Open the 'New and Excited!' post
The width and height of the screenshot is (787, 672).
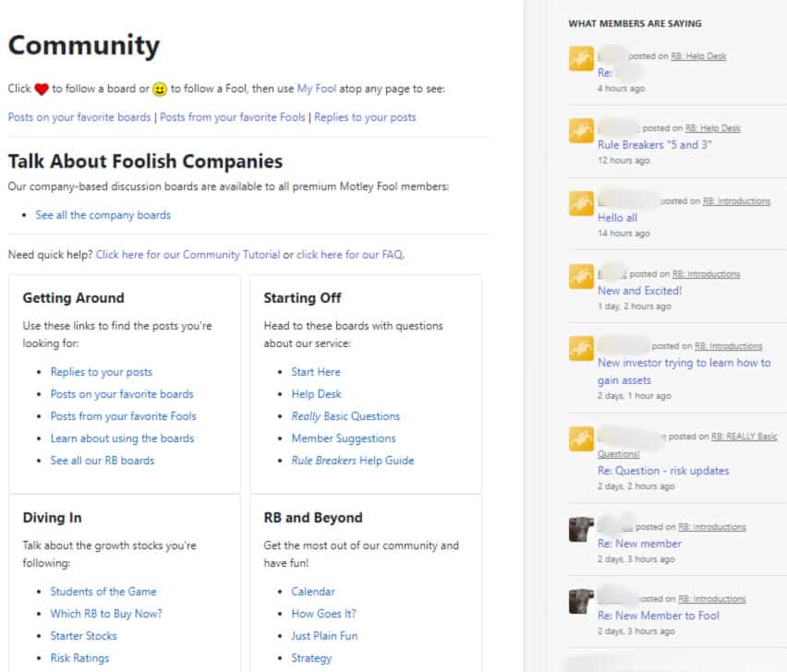click(x=639, y=291)
